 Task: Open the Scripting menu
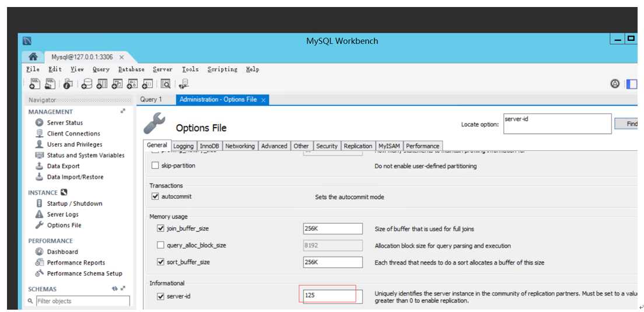click(222, 69)
